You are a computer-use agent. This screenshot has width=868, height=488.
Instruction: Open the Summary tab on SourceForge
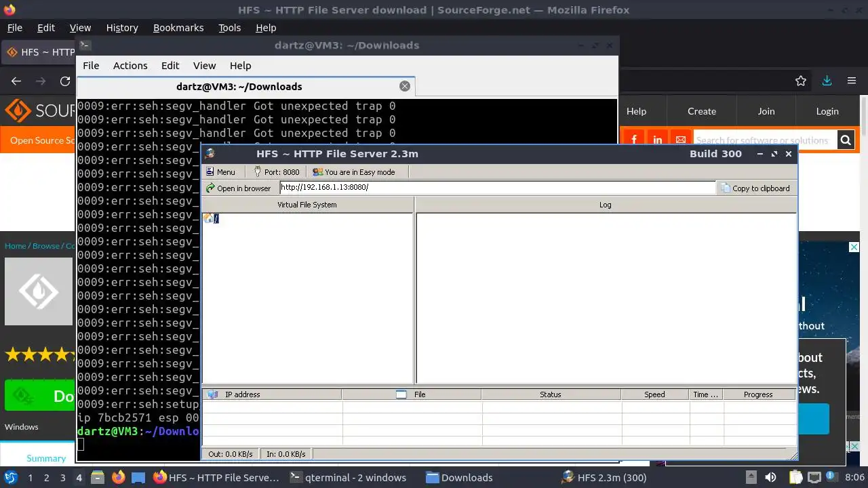tap(46, 458)
